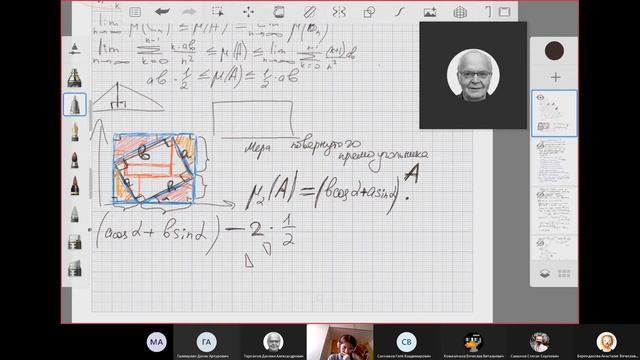Open the dark brown color puck
This screenshot has width=640, height=360.
[554, 51]
